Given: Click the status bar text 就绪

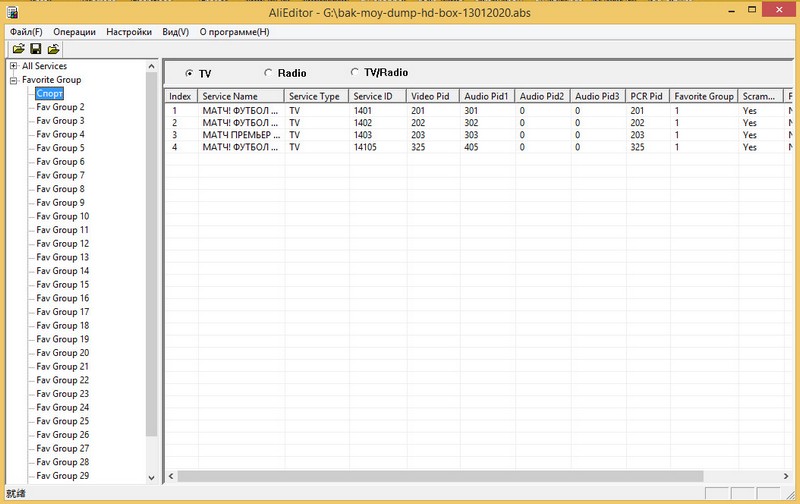Looking at the screenshot, I should tap(16, 493).
